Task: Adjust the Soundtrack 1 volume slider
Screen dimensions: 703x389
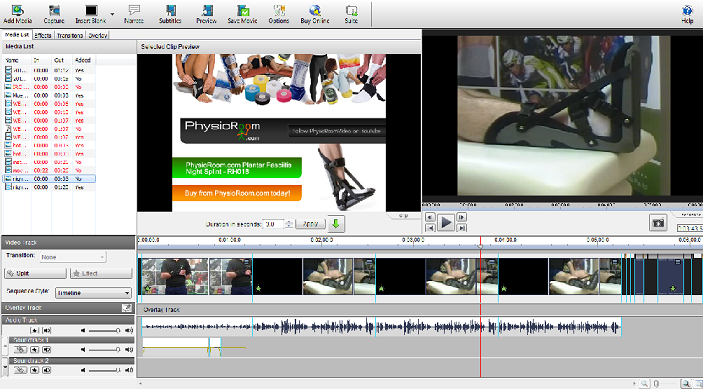Action: 104,350
